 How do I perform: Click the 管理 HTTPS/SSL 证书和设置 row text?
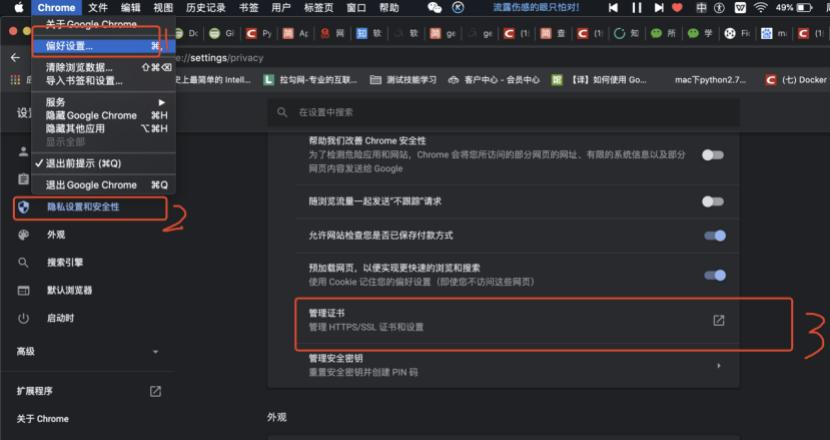(x=366, y=327)
